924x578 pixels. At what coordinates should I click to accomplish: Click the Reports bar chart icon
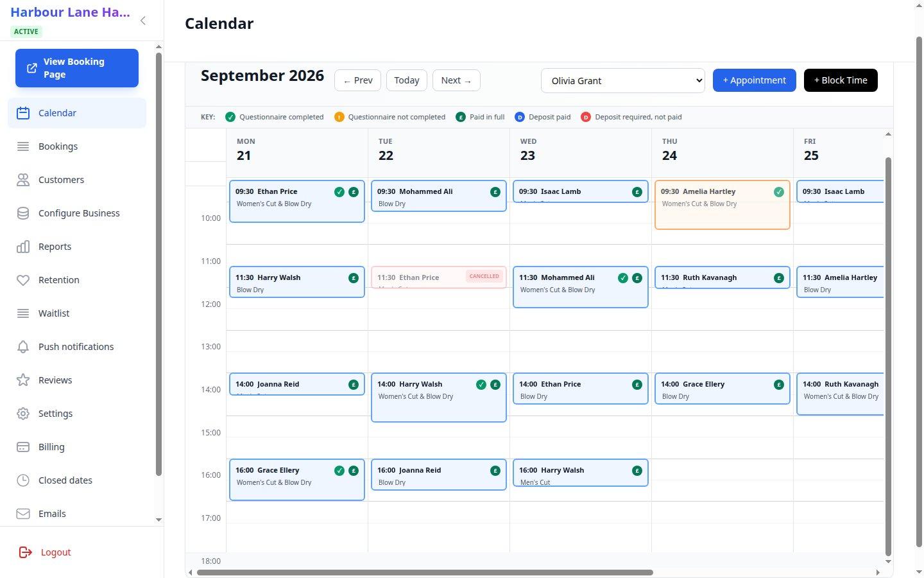click(23, 247)
